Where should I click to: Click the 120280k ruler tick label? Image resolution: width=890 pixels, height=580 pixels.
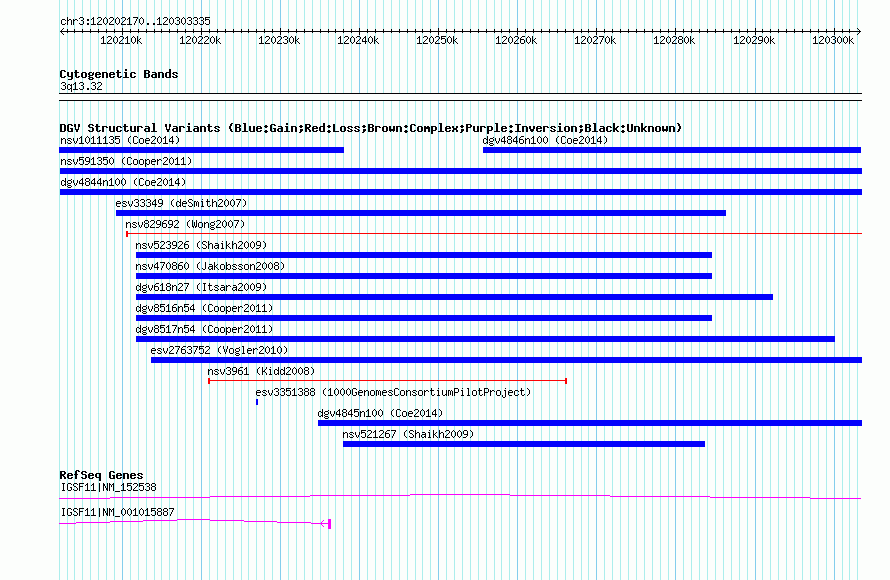coord(674,40)
